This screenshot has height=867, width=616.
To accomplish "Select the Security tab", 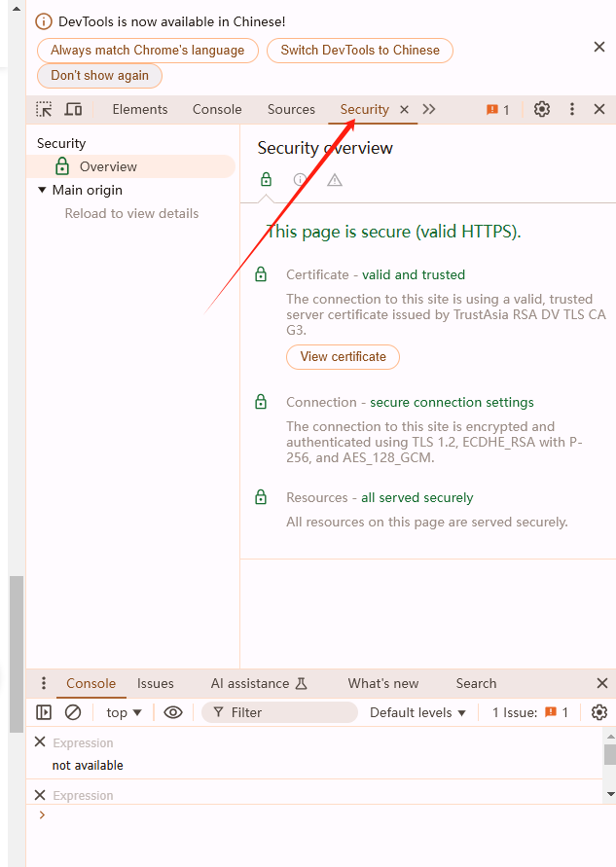I will [364, 110].
